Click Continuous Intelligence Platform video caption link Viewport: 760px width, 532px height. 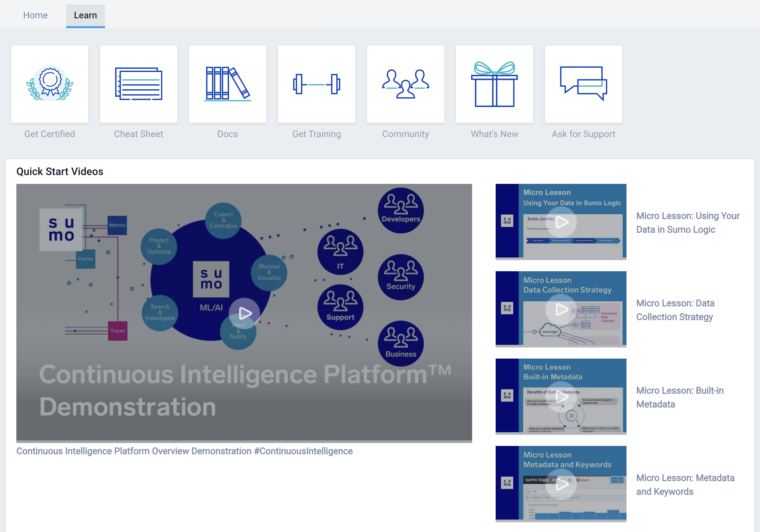184,452
